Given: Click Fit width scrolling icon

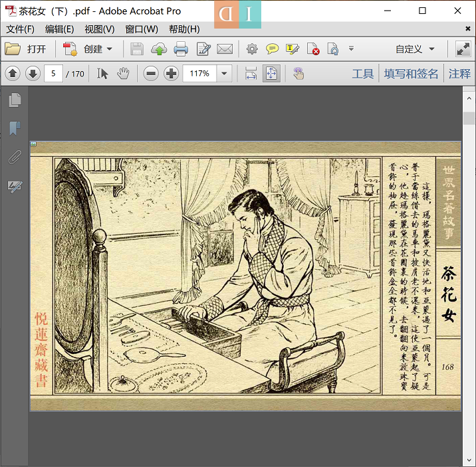Looking at the screenshot, I should (x=251, y=73).
